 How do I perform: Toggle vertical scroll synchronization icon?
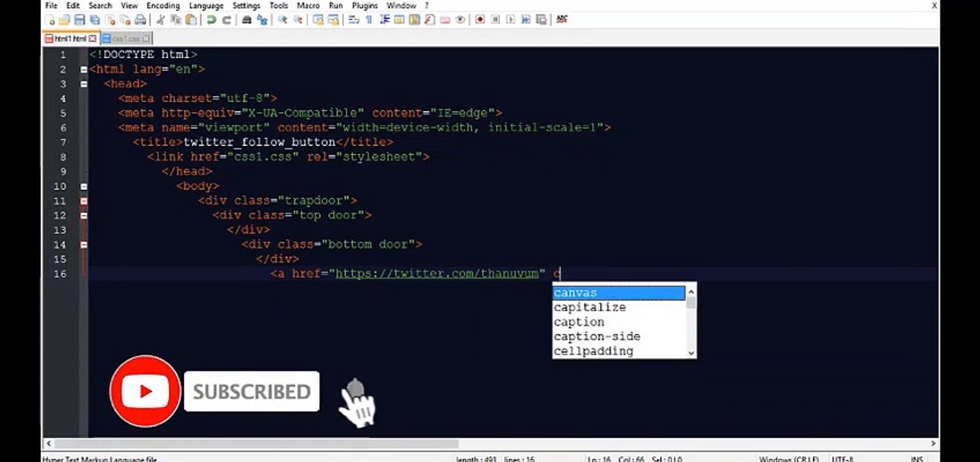pos(319,20)
